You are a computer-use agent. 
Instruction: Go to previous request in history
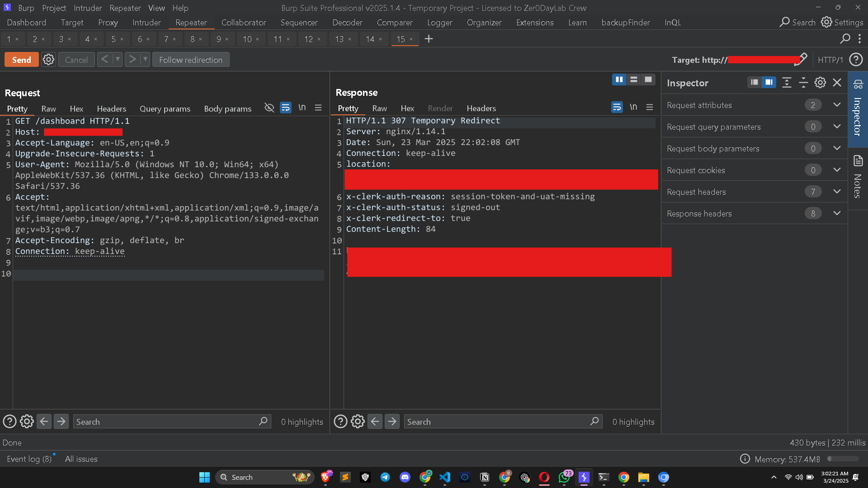pyautogui.click(x=104, y=59)
